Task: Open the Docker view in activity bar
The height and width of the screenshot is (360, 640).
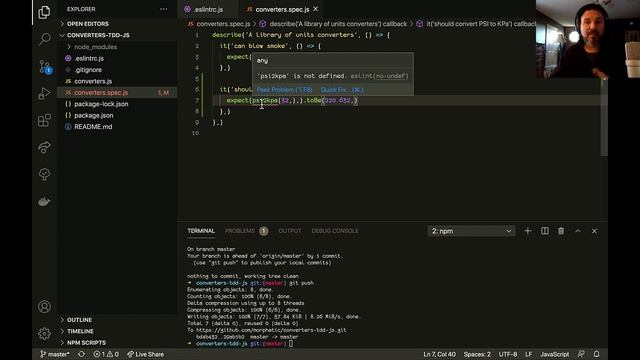Action: pos(44,201)
